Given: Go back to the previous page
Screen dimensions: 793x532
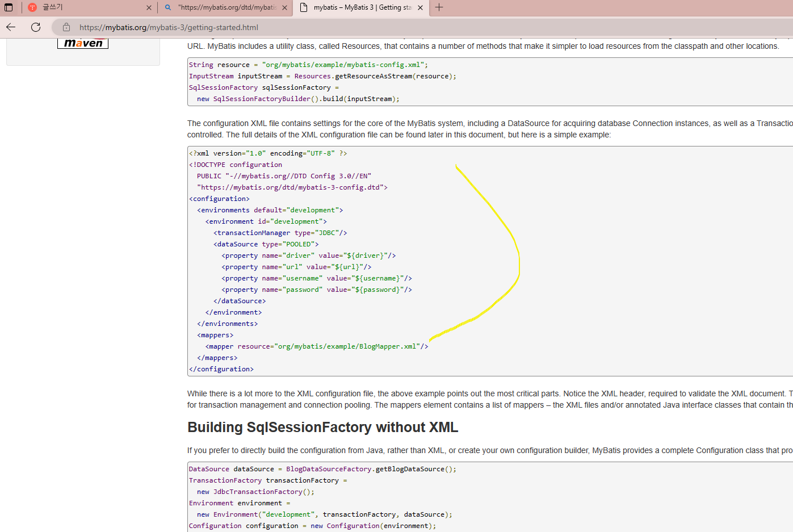Looking at the screenshot, I should (x=11, y=27).
